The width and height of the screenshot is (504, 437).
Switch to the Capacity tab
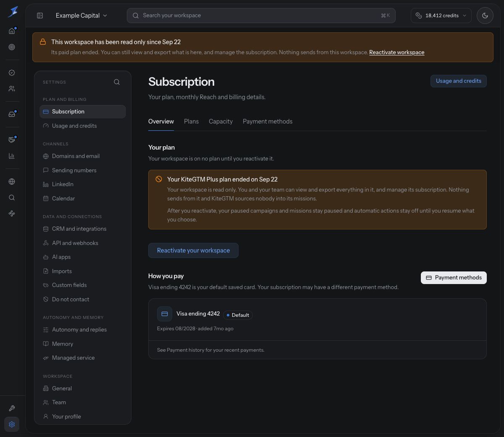(x=220, y=121)
